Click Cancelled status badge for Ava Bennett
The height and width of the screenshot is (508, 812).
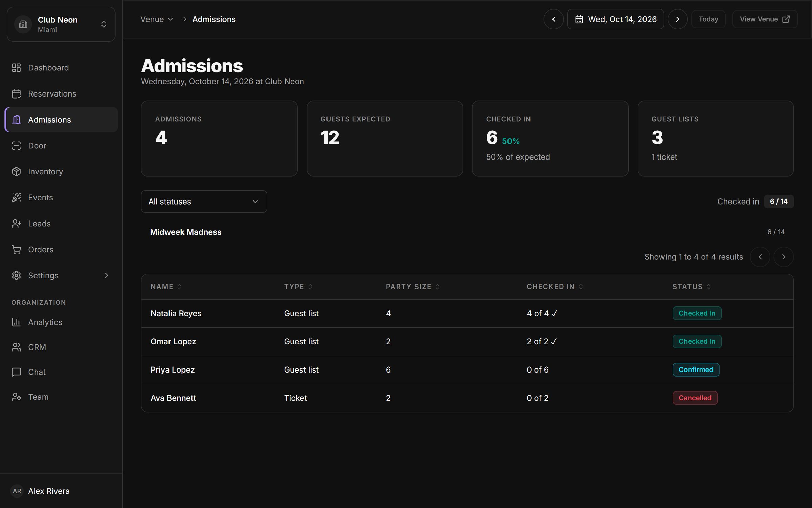tap(695, 398)
